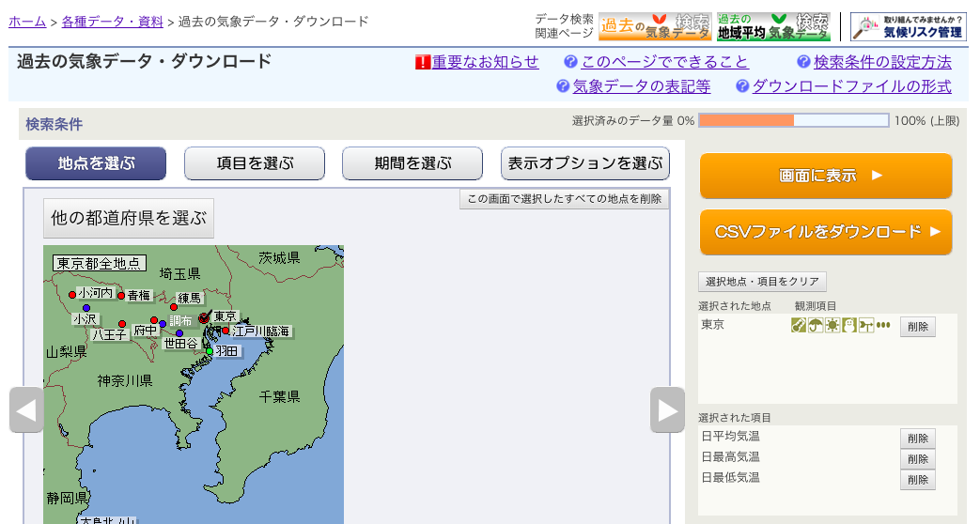Switch to the 地点を選ぶ tab
Screen dimensions: 980x524
(96, 163)
